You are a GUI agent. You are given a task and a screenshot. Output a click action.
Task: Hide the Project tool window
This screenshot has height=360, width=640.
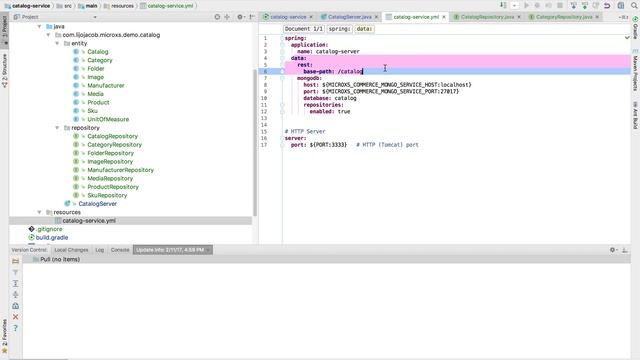252,17
